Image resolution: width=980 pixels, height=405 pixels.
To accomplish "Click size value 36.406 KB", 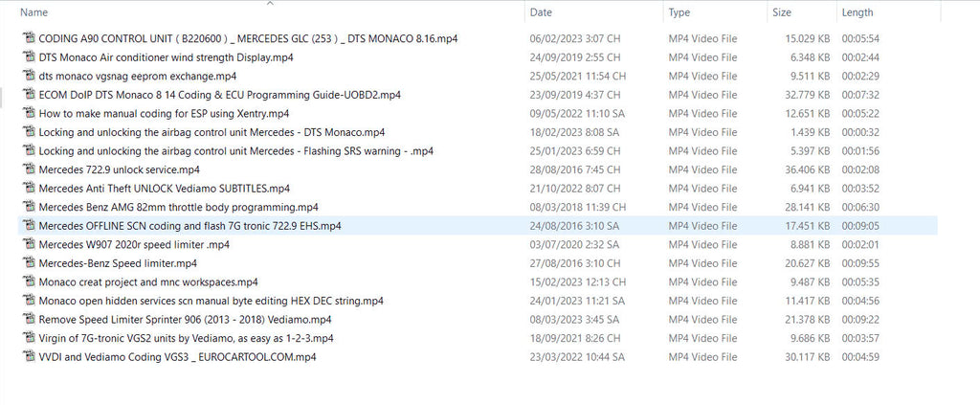I will coord(808,169).
